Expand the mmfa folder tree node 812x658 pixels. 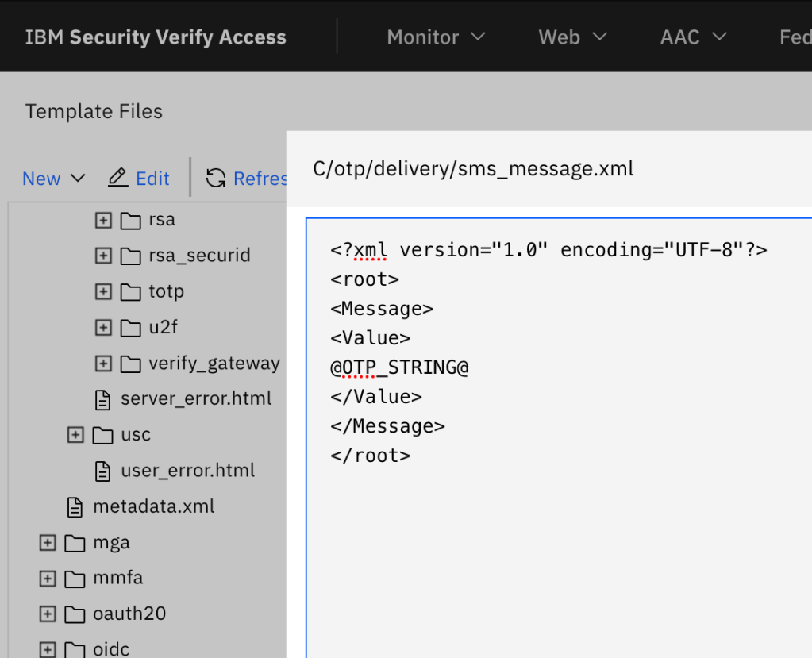point(48,579)
